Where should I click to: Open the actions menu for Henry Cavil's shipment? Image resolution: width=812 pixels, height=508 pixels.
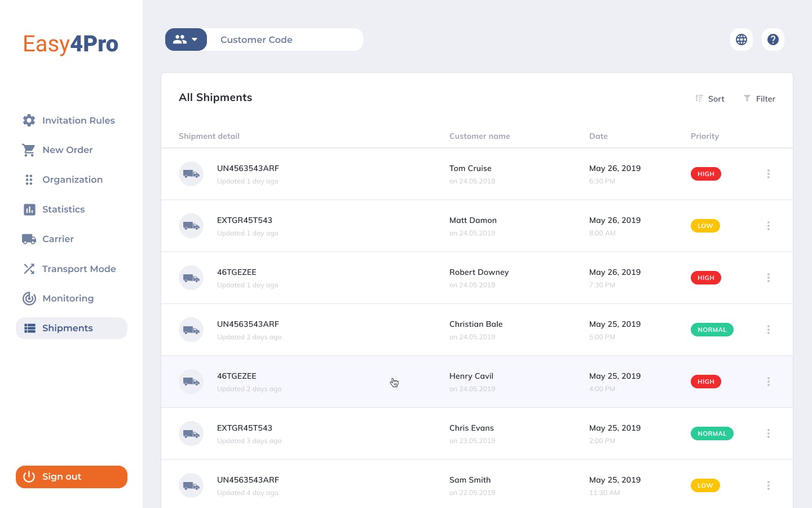click(x=769, y=382)
